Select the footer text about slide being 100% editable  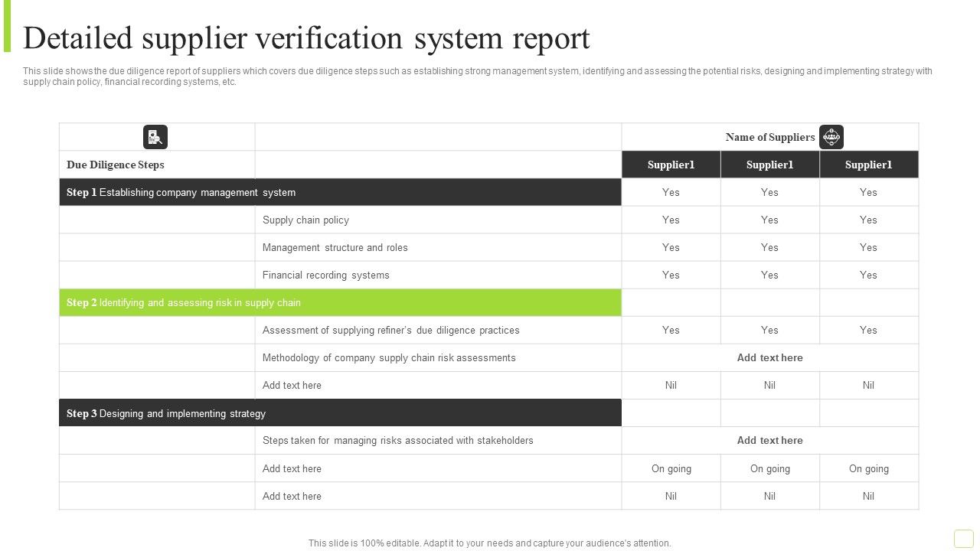[489, 543]
